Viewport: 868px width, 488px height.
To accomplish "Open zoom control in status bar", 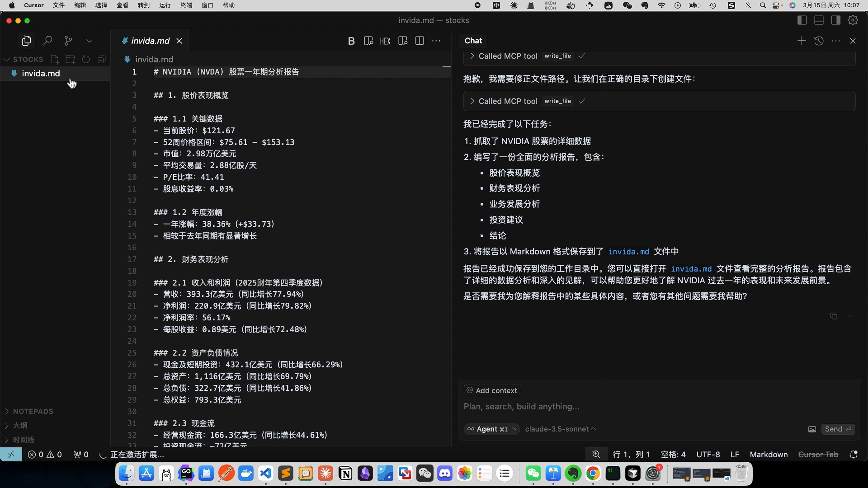I will pos(596,455).
